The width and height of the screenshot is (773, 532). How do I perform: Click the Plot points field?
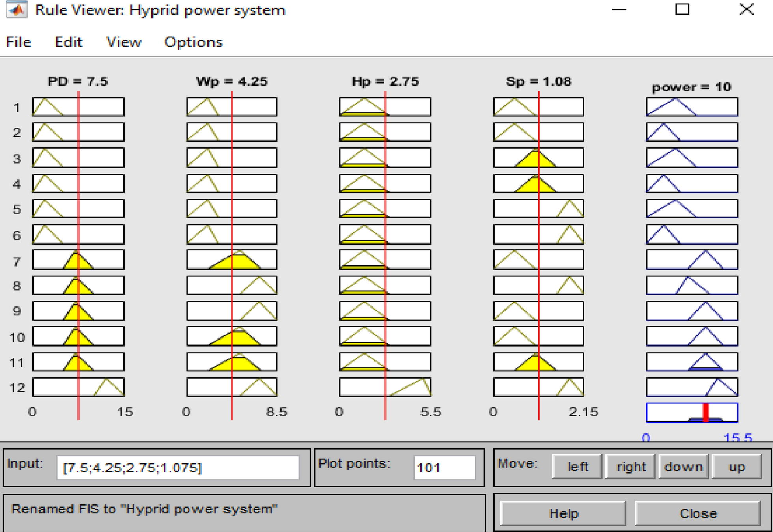(444, 468)
